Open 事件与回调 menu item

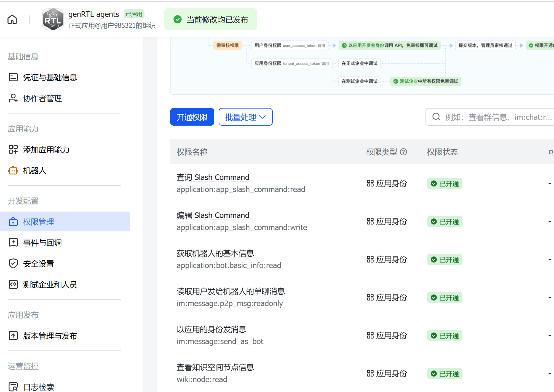click(x=65, y=242)
